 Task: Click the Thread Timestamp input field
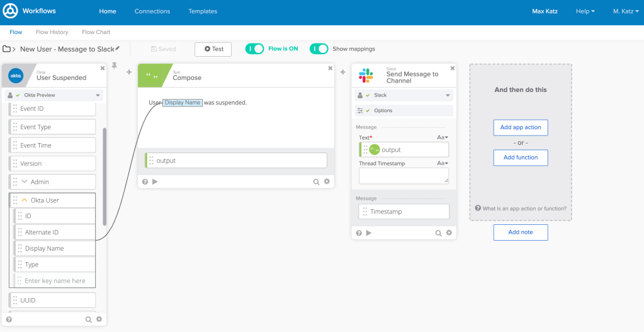point(404,176)
